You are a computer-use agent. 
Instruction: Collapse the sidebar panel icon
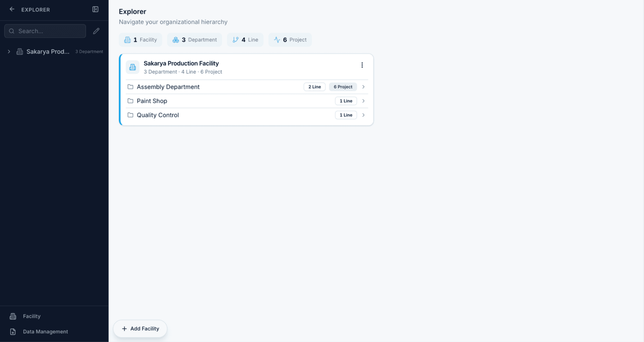coord(95,9)
